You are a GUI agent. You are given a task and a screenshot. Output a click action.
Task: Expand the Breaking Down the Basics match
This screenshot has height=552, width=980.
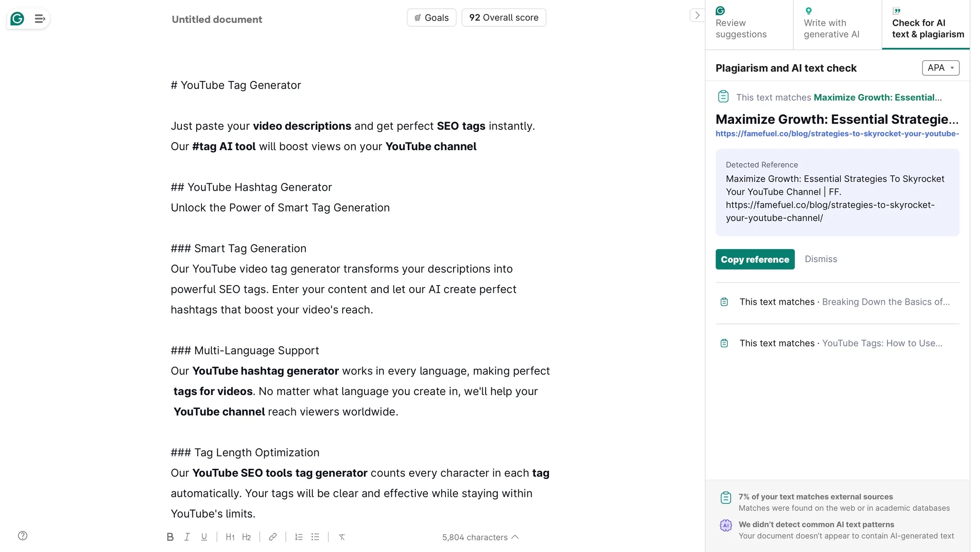tap(837, 302)
